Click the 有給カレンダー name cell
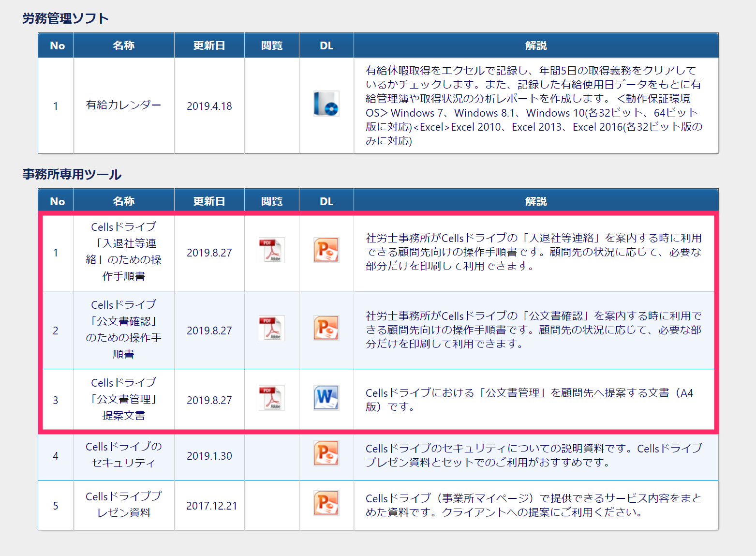756x556 pixels. (x=124, y=105)
